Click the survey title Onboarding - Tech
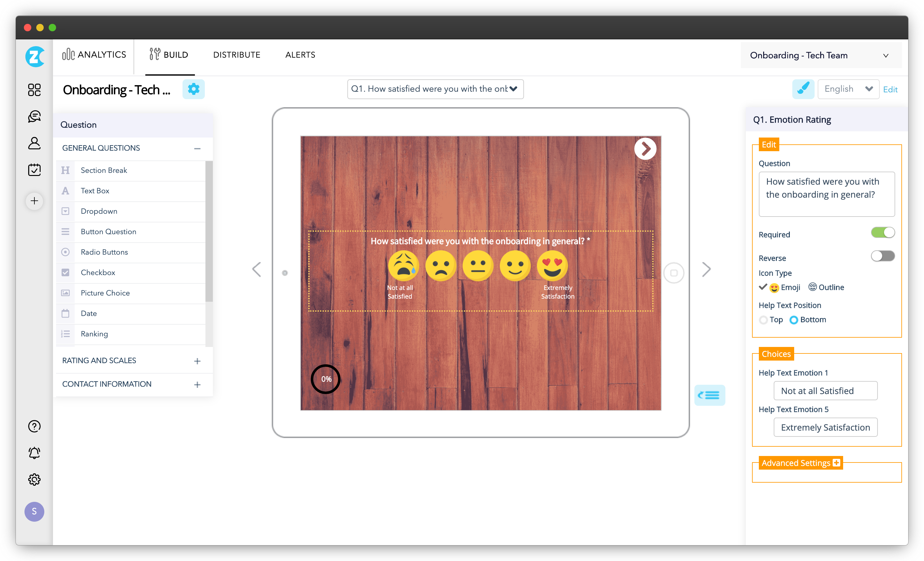Image resolution: width=924 pixels, height=561 pixels. click(x=117, y=90)
